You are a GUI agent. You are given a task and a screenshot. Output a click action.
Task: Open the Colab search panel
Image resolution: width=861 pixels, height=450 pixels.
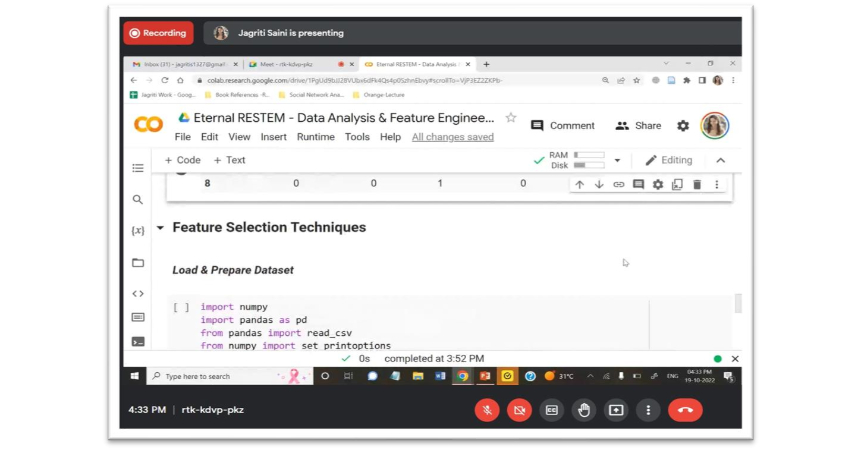(x=138, y=200)
